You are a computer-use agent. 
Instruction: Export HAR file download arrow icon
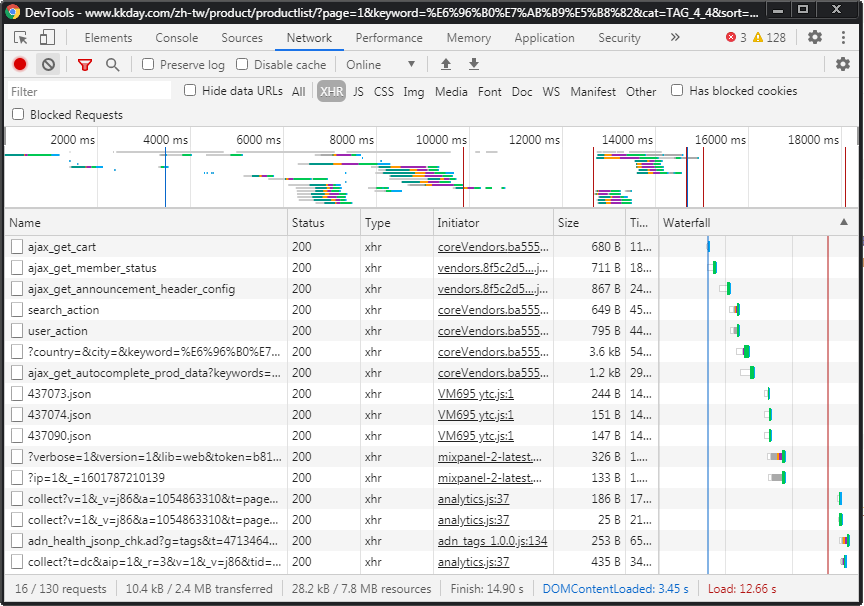pos(473,64)
